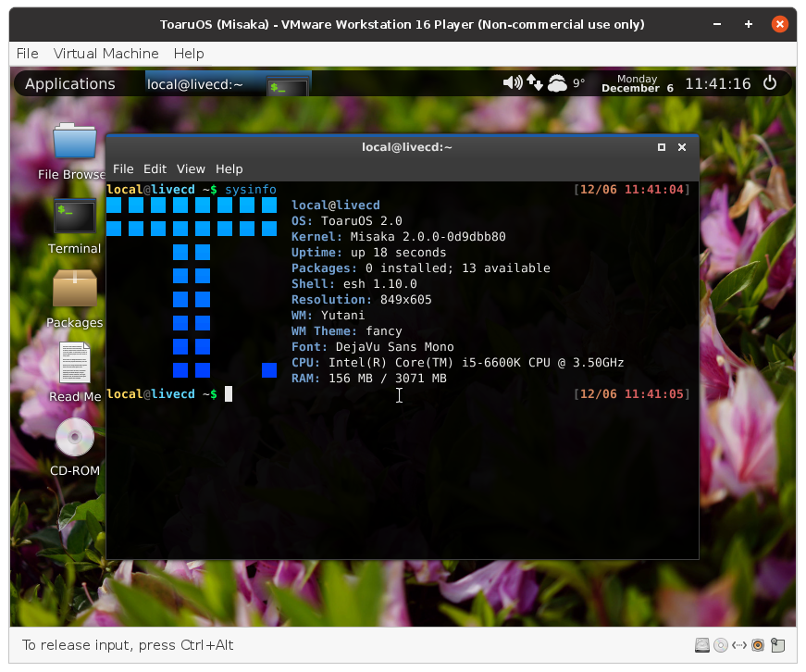Viewport: 806px width, 672px height.
Task: Click the network arrows icon in panel
Action: [x=535, y=82]
